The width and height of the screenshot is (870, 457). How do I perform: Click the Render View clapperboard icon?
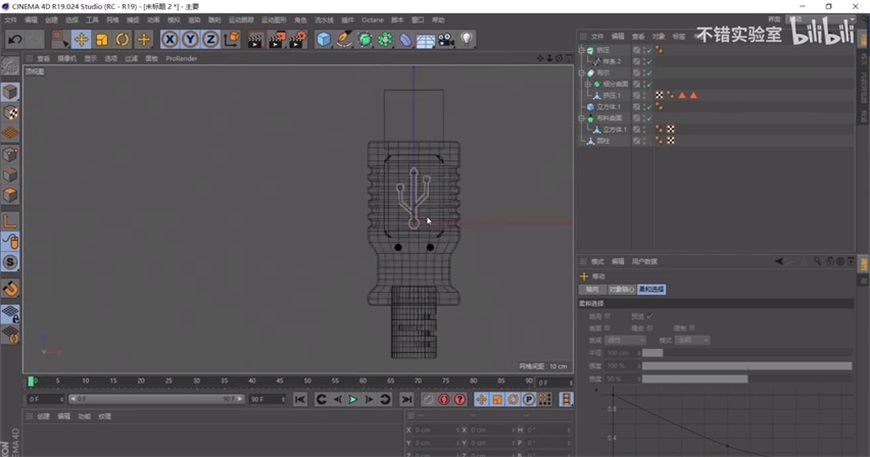click(x=255, y=39)
